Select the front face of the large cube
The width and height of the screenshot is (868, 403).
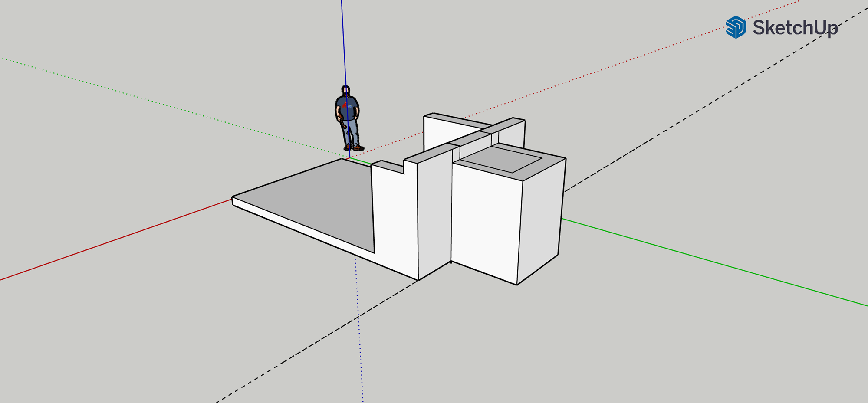point(485,221)
